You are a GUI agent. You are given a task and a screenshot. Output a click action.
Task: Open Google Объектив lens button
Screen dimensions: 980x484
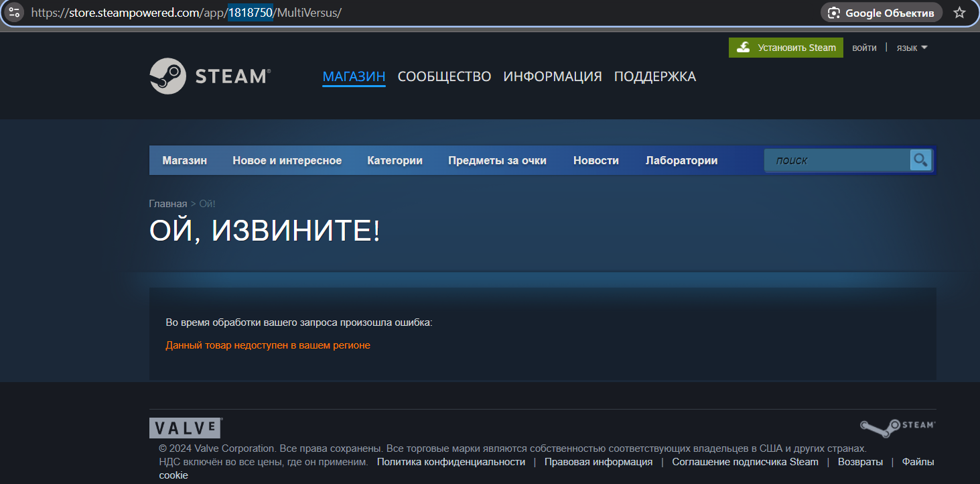coord(881,13)
